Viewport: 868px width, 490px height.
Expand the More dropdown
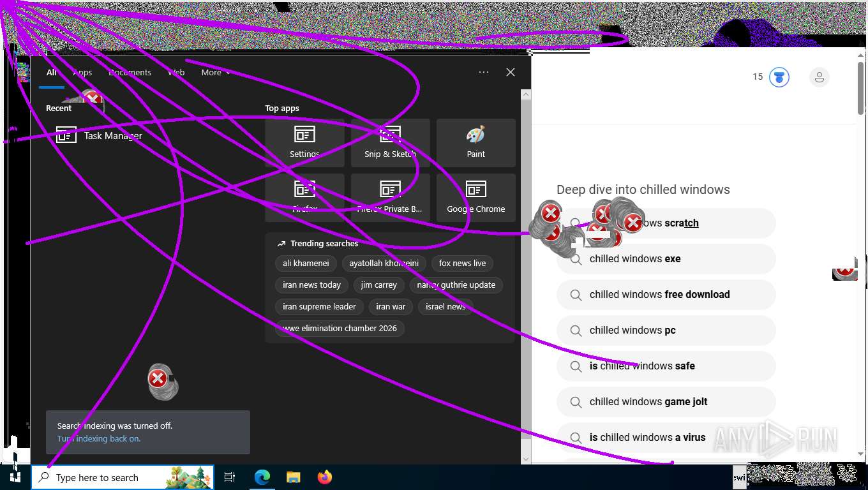click(216, 73)
